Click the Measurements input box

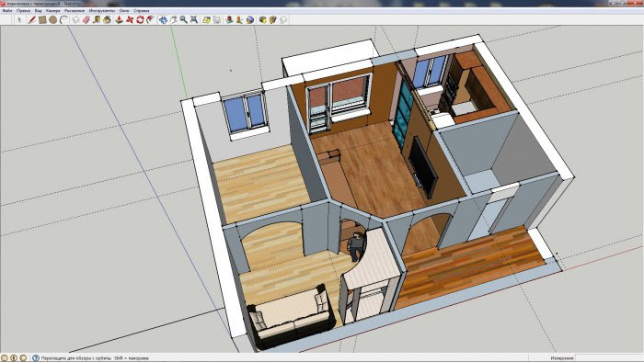(x=608, y=358)
